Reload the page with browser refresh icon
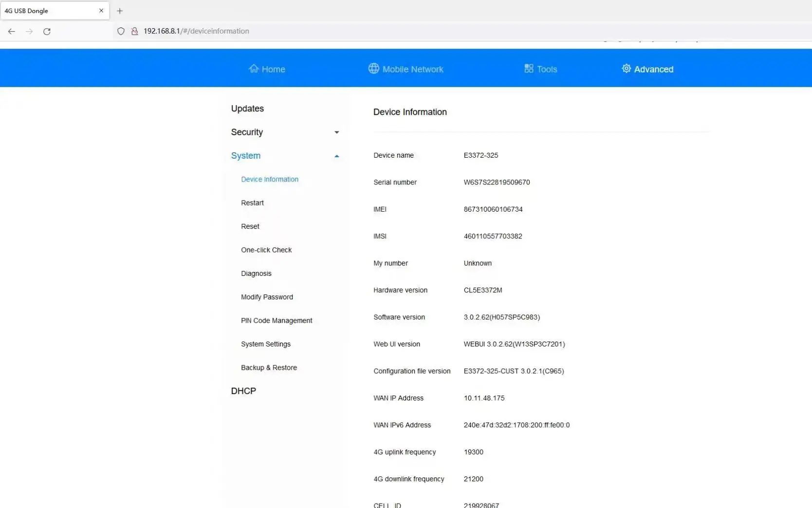This screenshot has height=508, width=812. pos(47,31)
